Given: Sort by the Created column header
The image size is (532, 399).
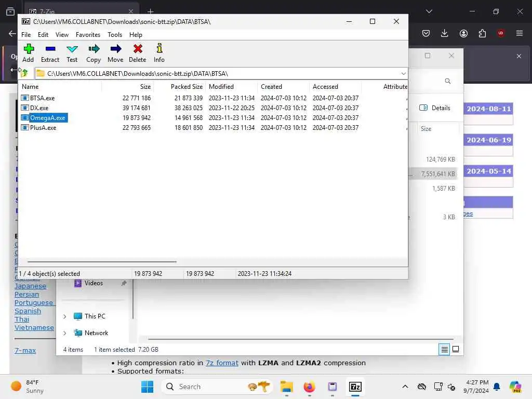Looking at the screenshot, I should (283, 87).
